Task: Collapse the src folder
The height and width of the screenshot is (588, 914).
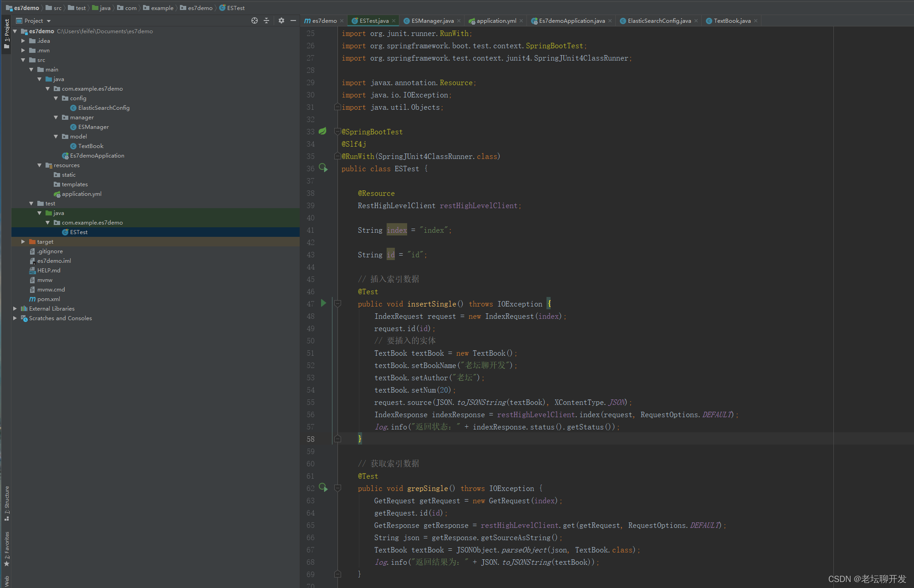Action: pyautogui.click(x=23, y=60)
